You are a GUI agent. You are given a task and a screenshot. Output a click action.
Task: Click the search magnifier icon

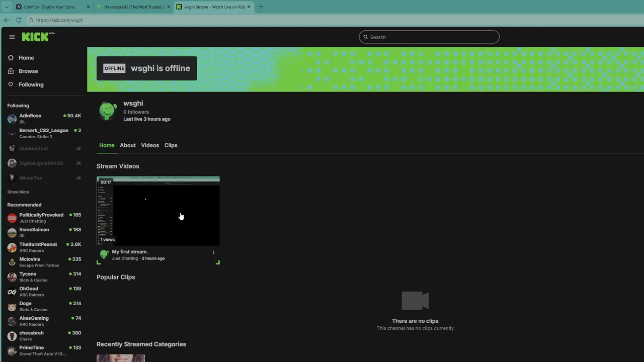[x=366, y=37]
